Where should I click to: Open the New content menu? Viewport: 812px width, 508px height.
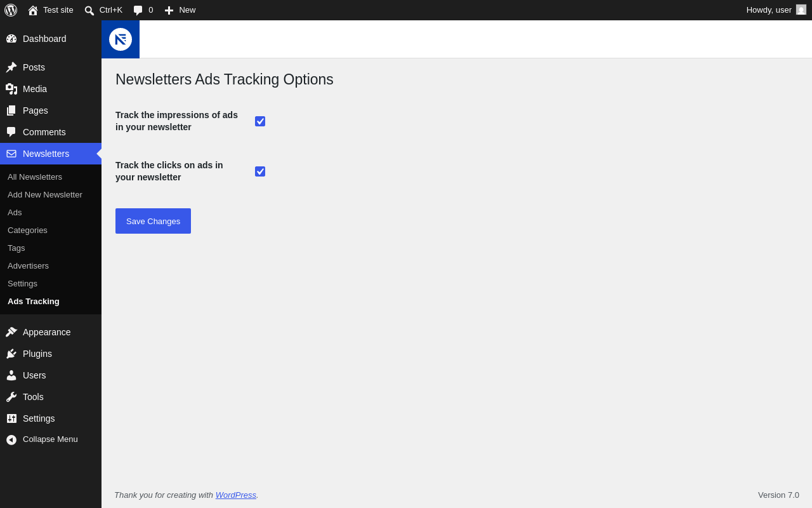pos(180,10)
